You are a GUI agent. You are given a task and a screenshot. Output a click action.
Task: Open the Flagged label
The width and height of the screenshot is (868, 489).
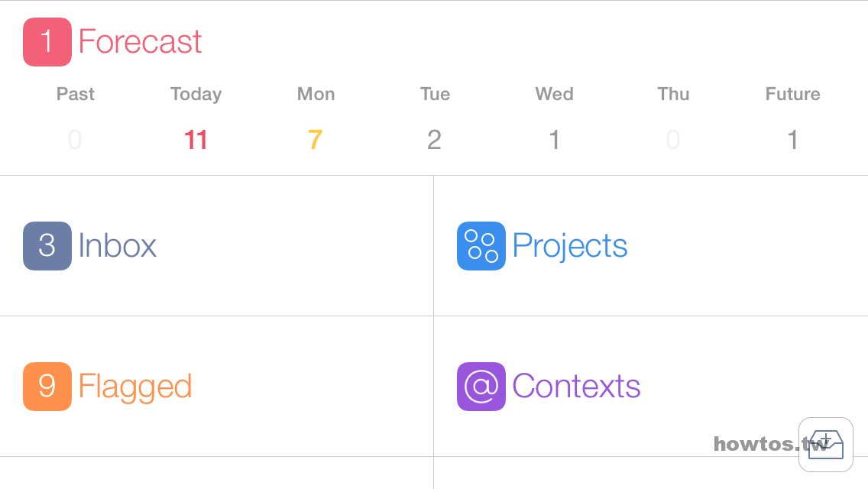point(135,387)
